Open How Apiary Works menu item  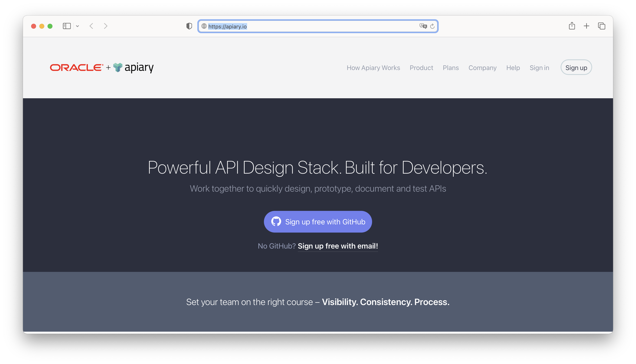[373, 68]
